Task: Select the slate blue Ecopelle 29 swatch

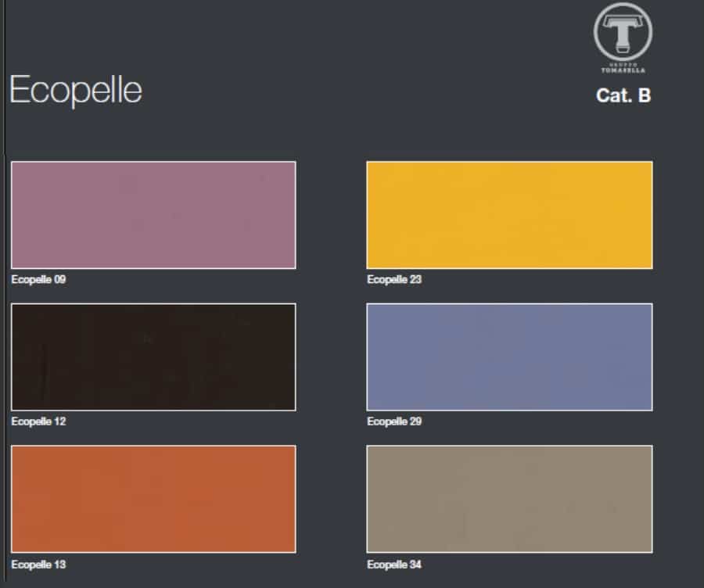Action: coord(509,357)
